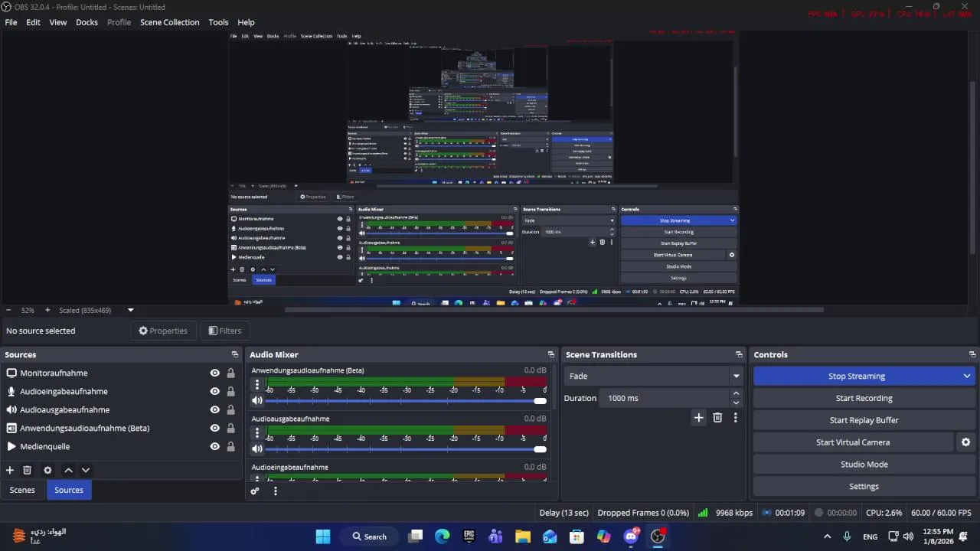Open the File menu

tap(11, 22)
